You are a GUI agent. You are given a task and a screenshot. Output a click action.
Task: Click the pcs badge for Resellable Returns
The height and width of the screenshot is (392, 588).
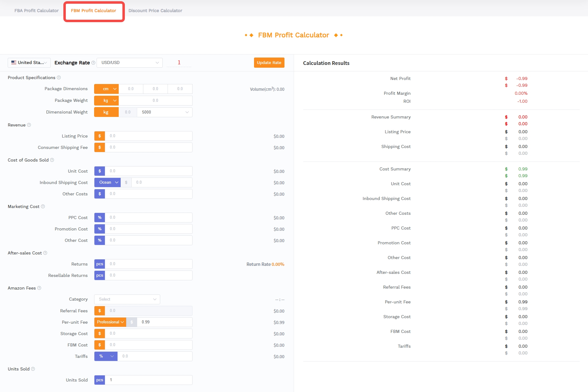tap(100, 275)
